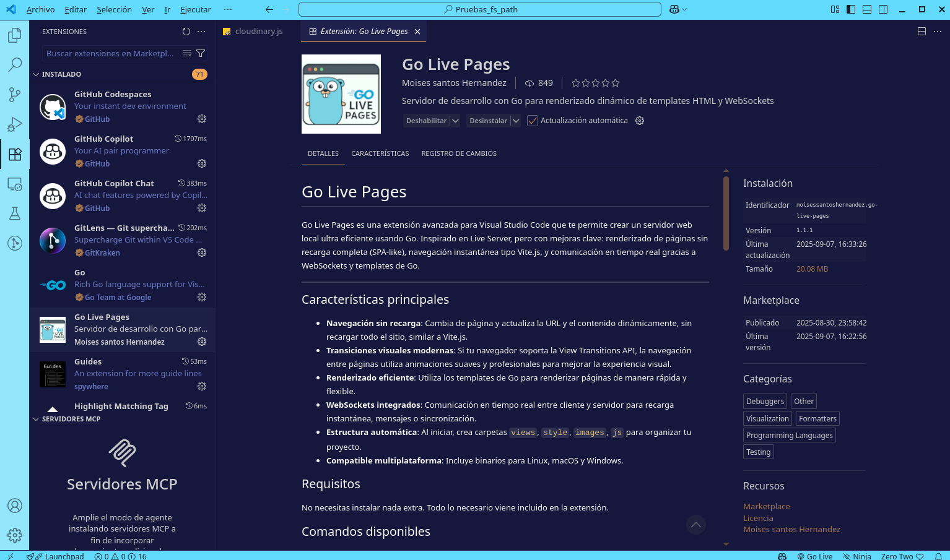Open the Accounts icon in activity bar
Screen dimensions: 950x560
(15, 506)
